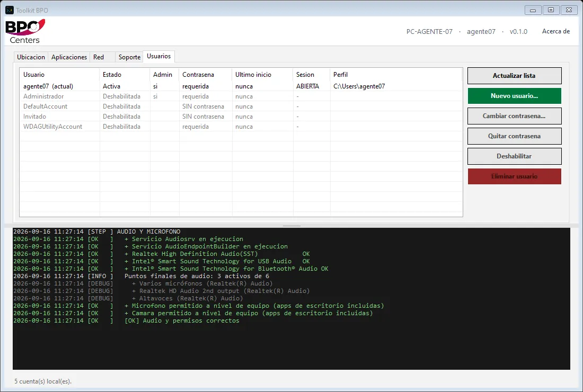This screenshot has height=392, width=583.
Task: Switch to the Aplicaciones tab
Action: pos(69,57)
